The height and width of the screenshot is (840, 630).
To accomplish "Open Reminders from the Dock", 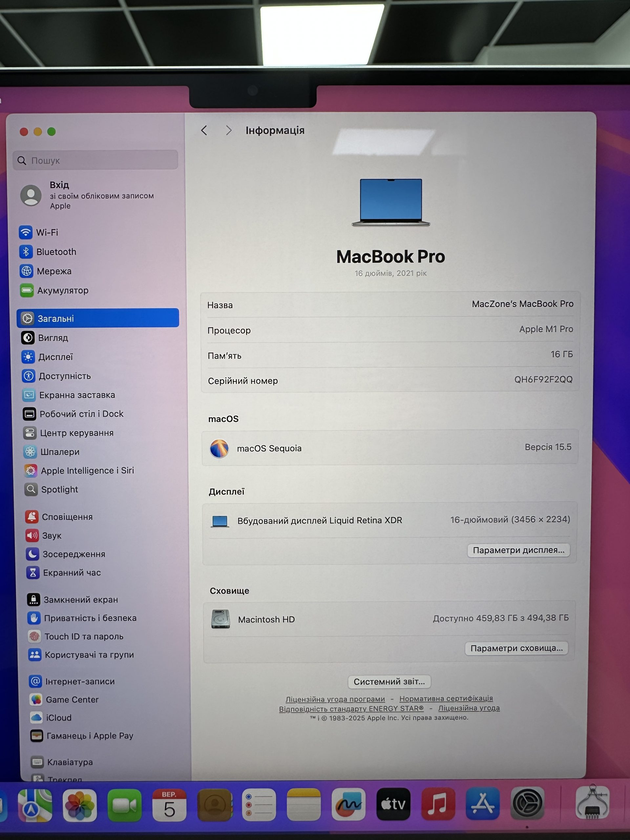I will (259, 805).
